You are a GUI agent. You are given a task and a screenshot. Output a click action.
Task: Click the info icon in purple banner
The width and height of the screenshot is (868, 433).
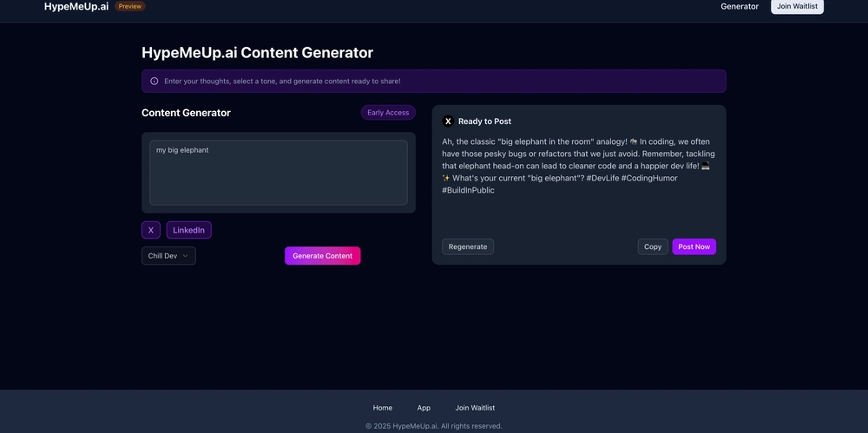tap(155, 81)
